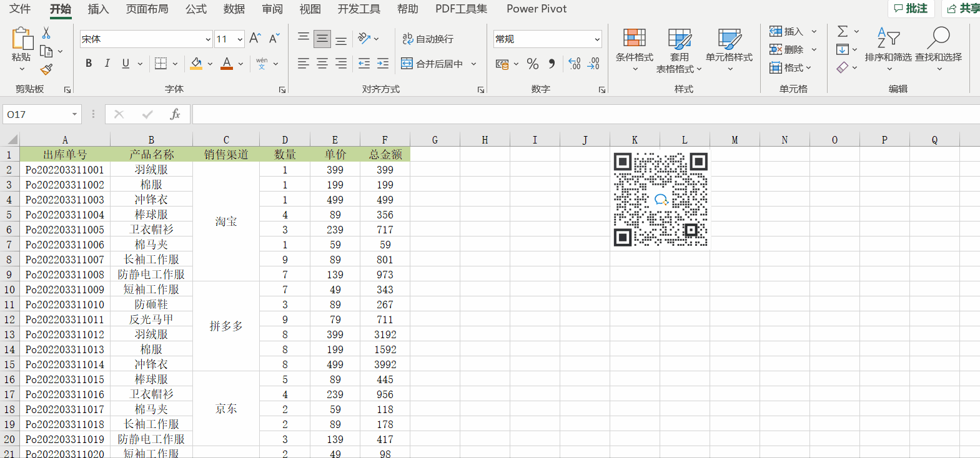Screen dimensions: 980x458
Task: Click 插入 insert cells button
Action: coord(786,31)
